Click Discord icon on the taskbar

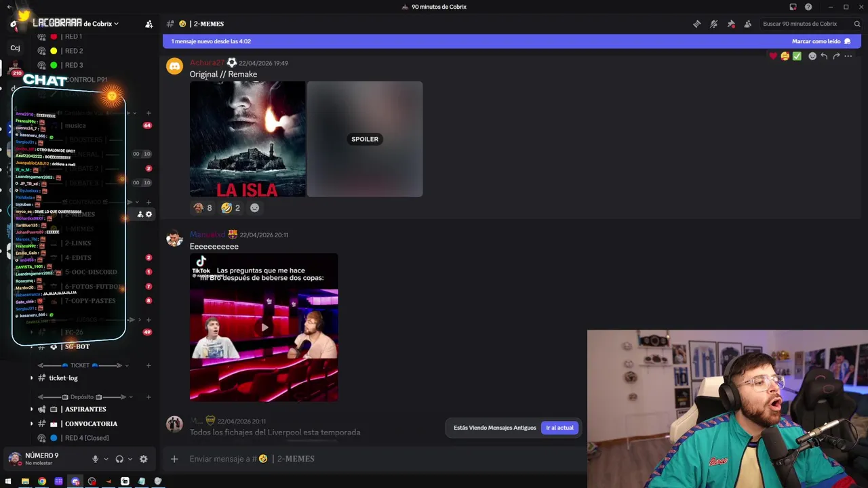pyautogui.click(x=75, y=481)
